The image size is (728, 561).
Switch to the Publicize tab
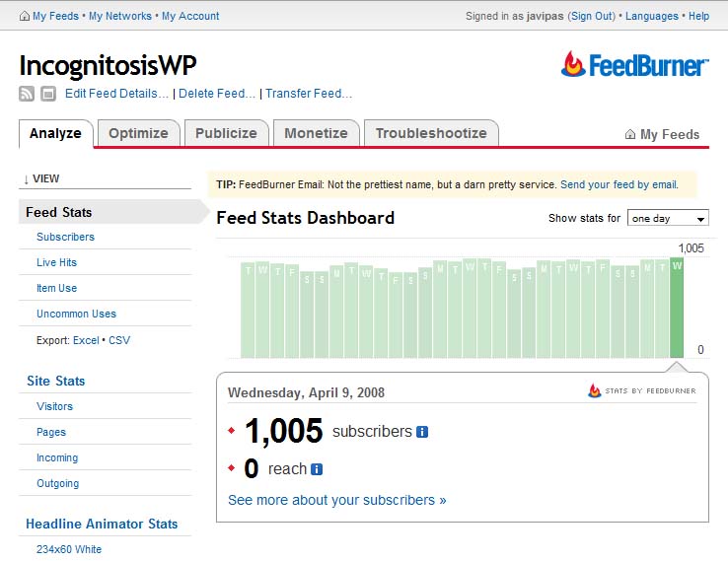pos(226,133)
